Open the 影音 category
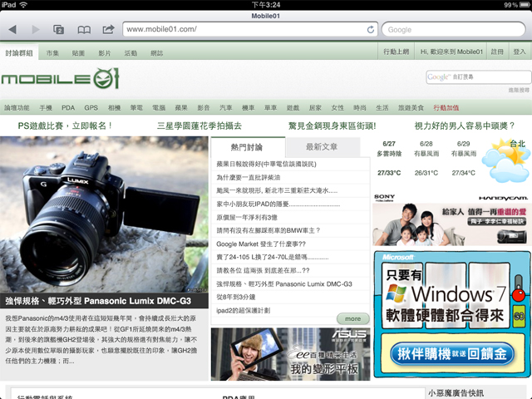Screen dimensions: 532x399 click(204, 108)
